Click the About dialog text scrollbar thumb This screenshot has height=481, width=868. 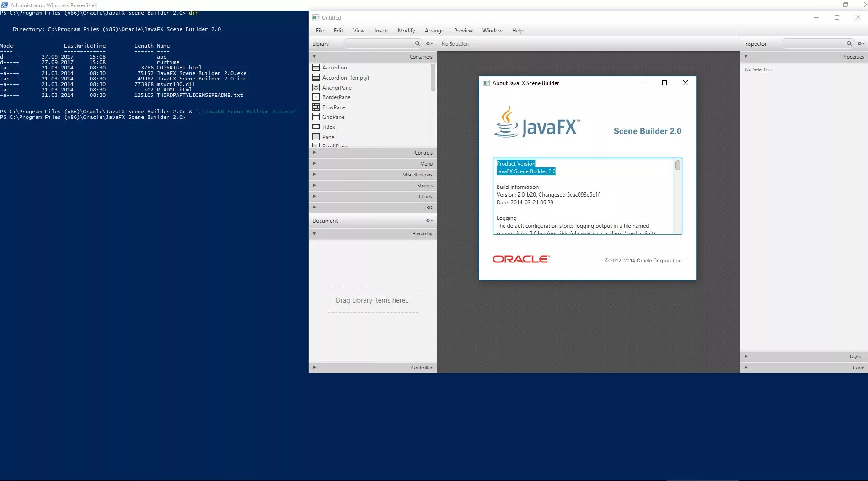click(x=678, y=166)
